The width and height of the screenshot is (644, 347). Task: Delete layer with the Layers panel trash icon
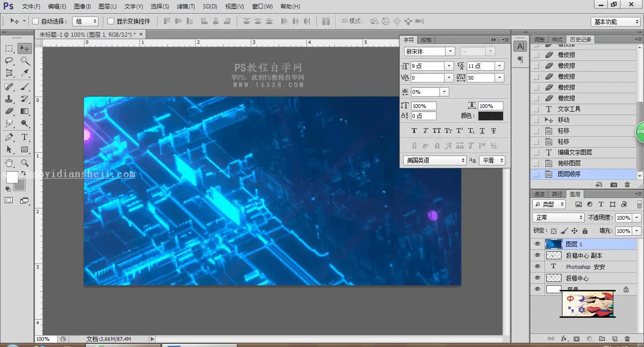pyautogui.click(x=627, y=339)
